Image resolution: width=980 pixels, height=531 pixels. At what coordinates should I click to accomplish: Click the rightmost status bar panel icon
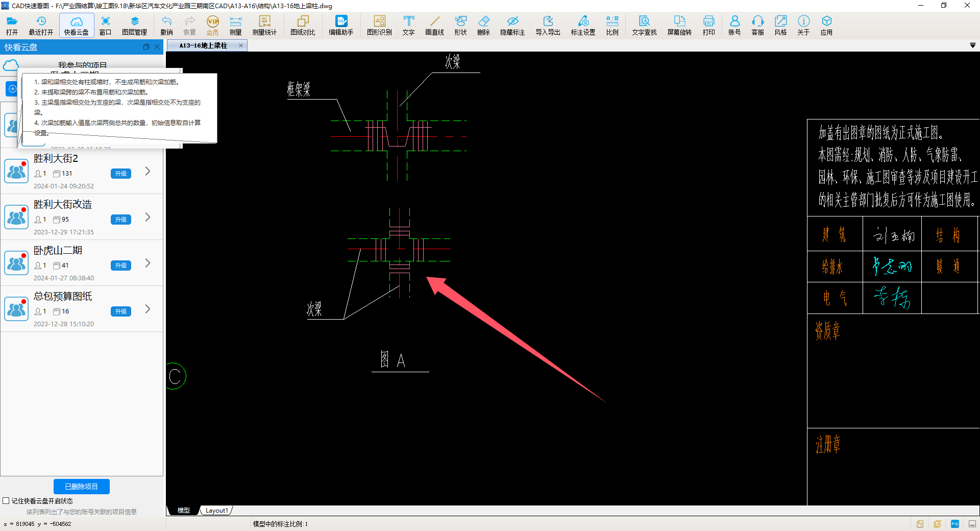pyautogui.click(x=972, y=524)
